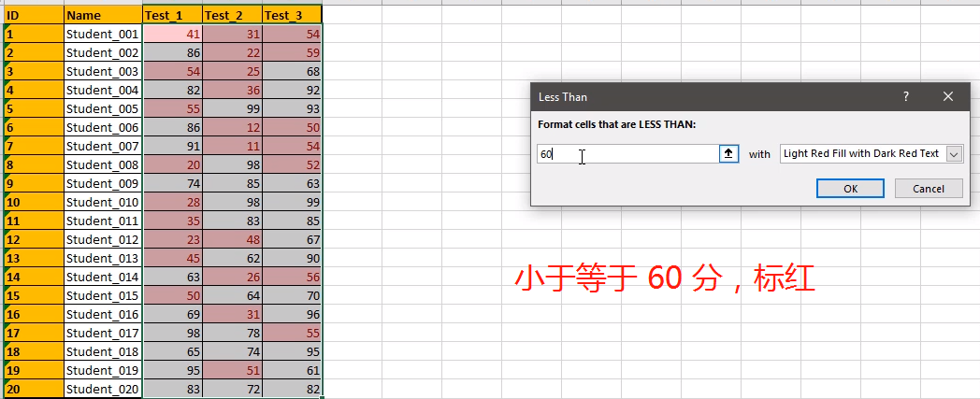Select the Student_013 name cell
This screenshot has width=980, height=399.
[103, 259]
